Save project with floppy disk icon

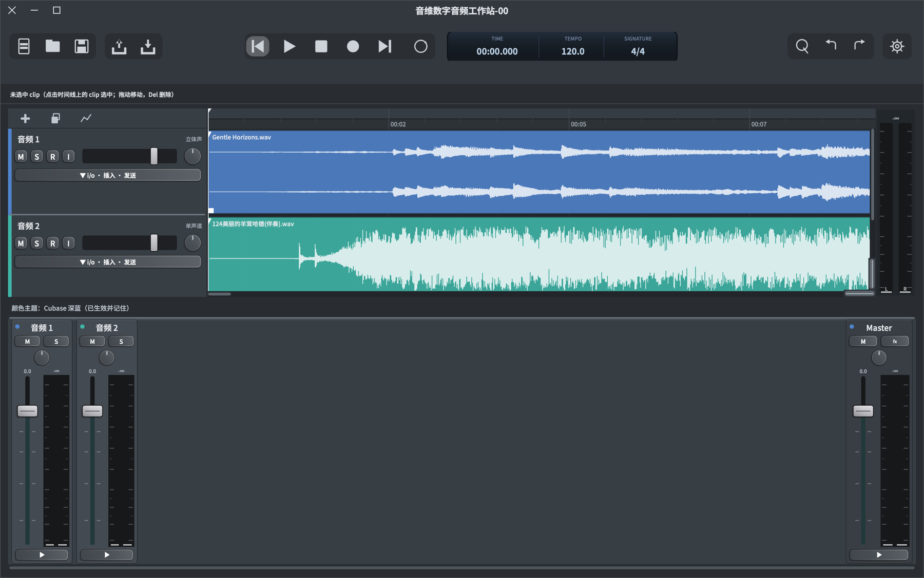tap(82, 47)
